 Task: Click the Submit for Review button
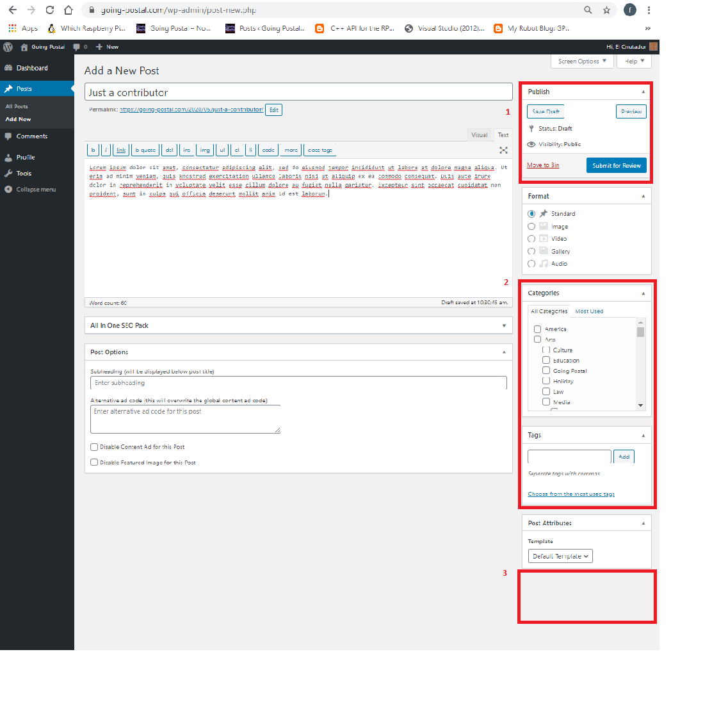(x=616, y=165)
